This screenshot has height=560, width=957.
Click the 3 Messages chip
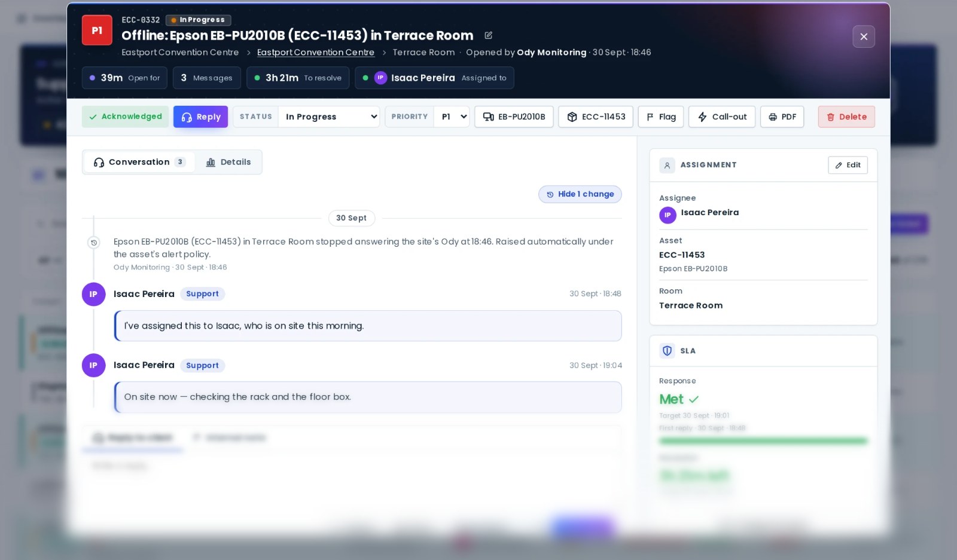coord(206,78)
